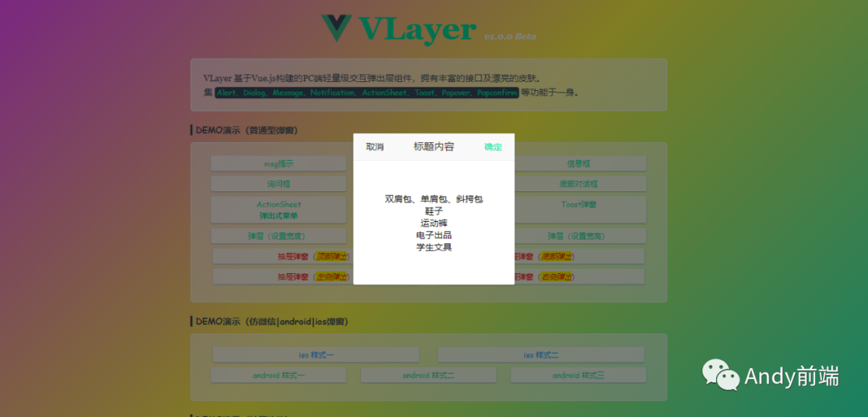Select the line 双肩包、单肩包、斜挎包
868x417 pixels.
(434, 199)
